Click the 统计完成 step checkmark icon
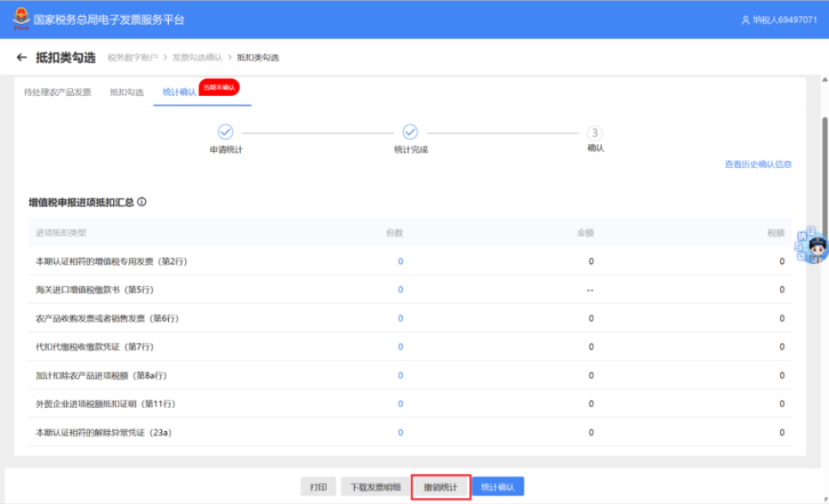The width and height of the screenshot is (829, 504). coord(410,131)
